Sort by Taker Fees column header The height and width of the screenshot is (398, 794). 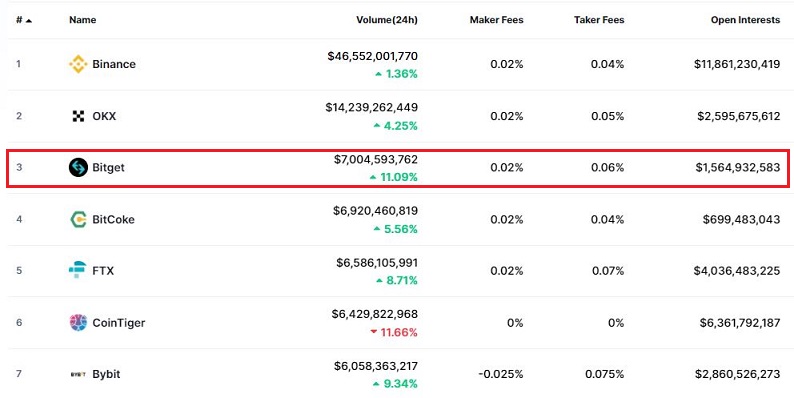click(x=599, y=20)
